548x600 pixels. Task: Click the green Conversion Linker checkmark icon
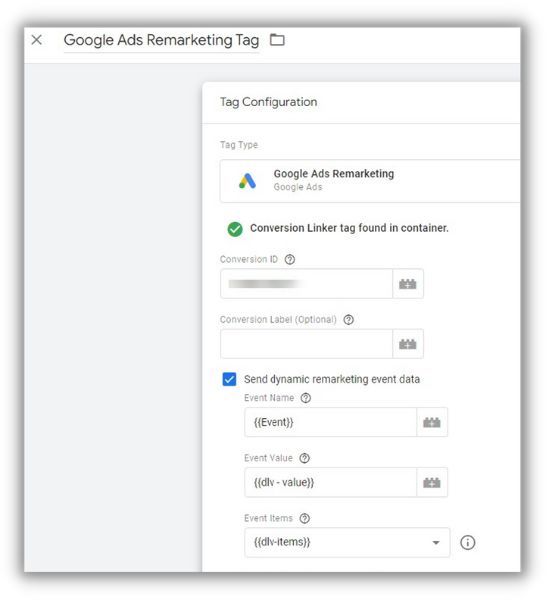click(235, 229)
